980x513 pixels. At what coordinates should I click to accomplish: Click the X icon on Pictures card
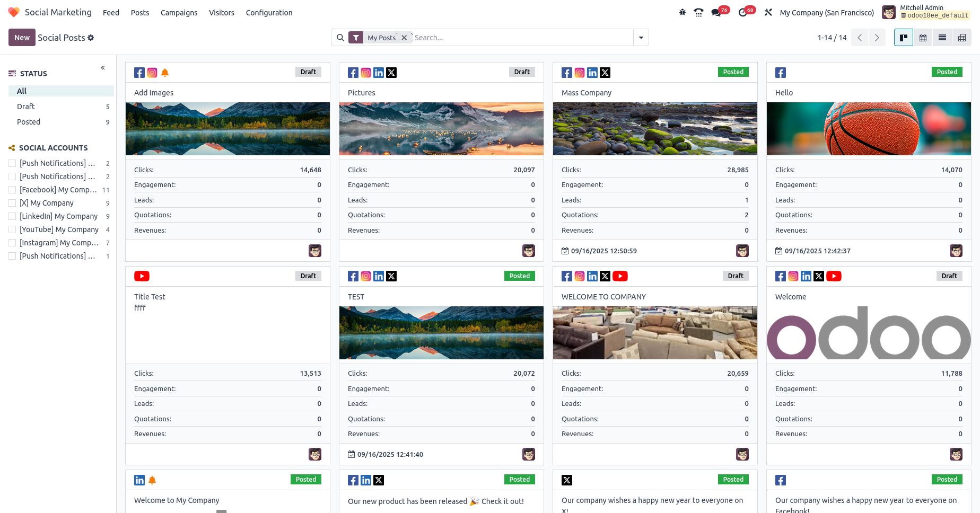point(391,73)
